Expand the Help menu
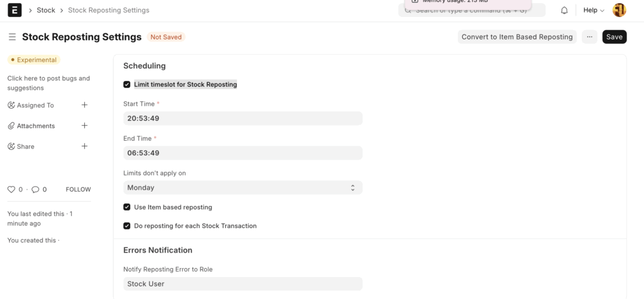Screen dimensions: 644x299 point(593,10)
